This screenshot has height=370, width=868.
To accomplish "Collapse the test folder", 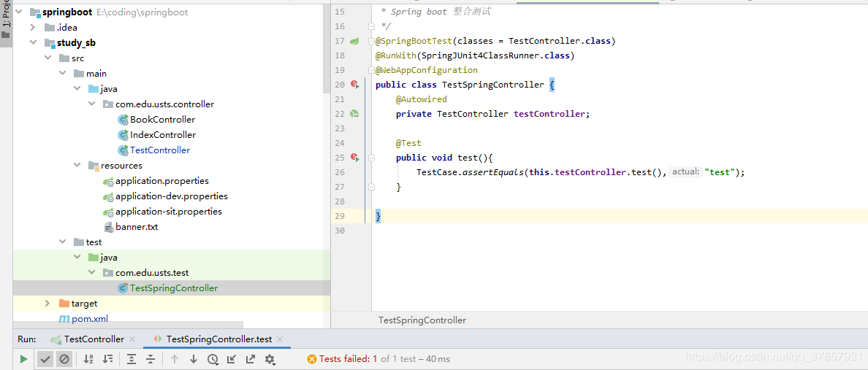I will point(62,242).
